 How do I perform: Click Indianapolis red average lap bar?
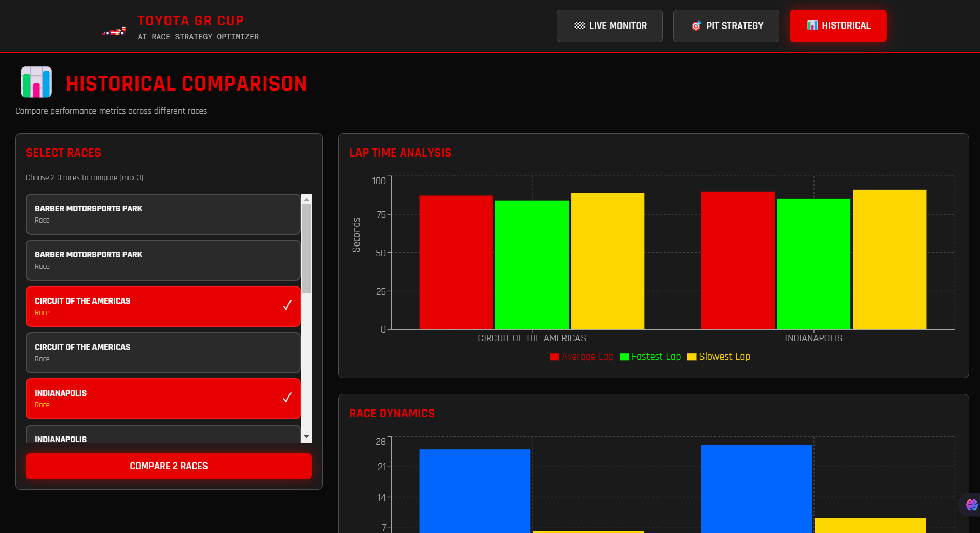(x=738, y=260)
